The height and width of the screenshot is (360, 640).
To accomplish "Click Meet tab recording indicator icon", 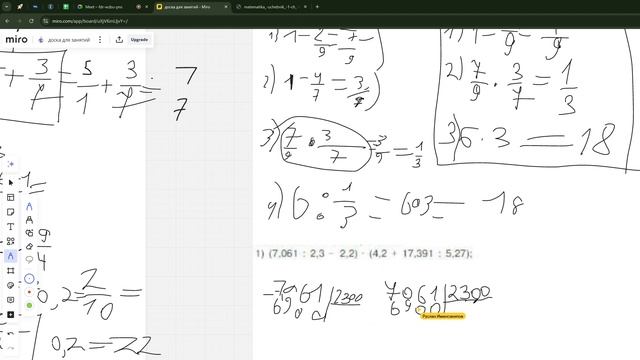I will pos(138,7).
